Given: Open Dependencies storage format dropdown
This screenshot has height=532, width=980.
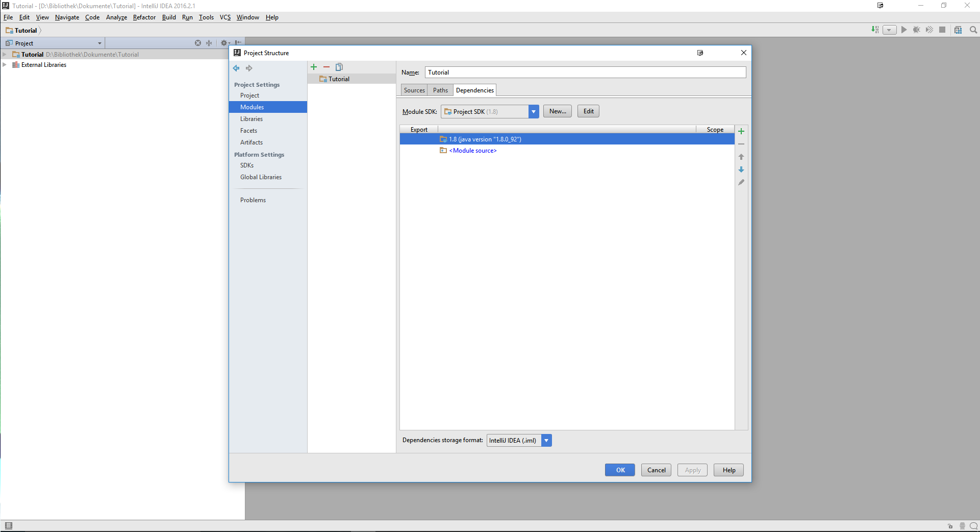Looking at the screenshot, I should (546, 441).
